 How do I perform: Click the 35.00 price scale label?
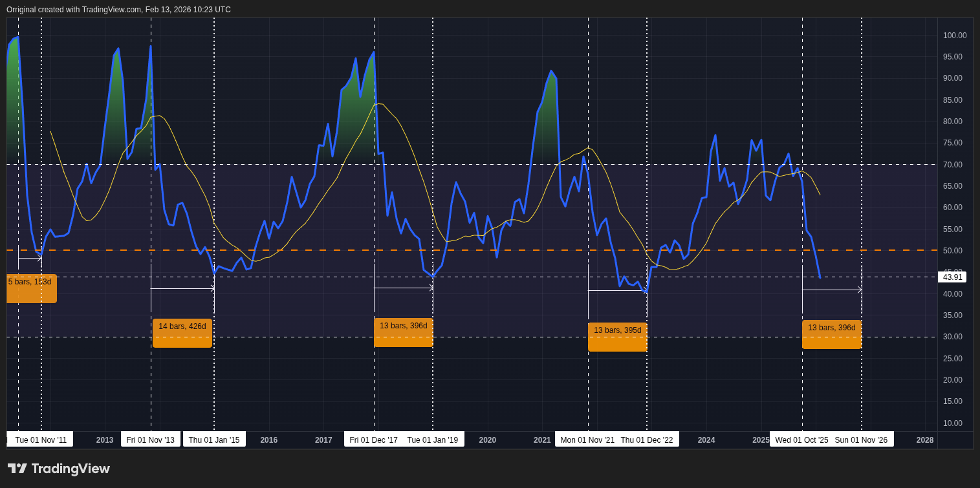(x=953, y=315)
